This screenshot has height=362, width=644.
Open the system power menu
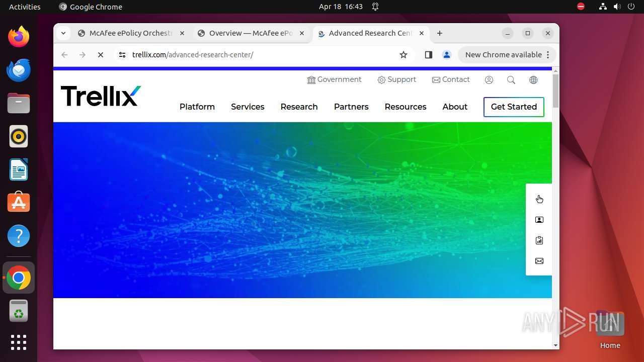(x=631, y=7)
